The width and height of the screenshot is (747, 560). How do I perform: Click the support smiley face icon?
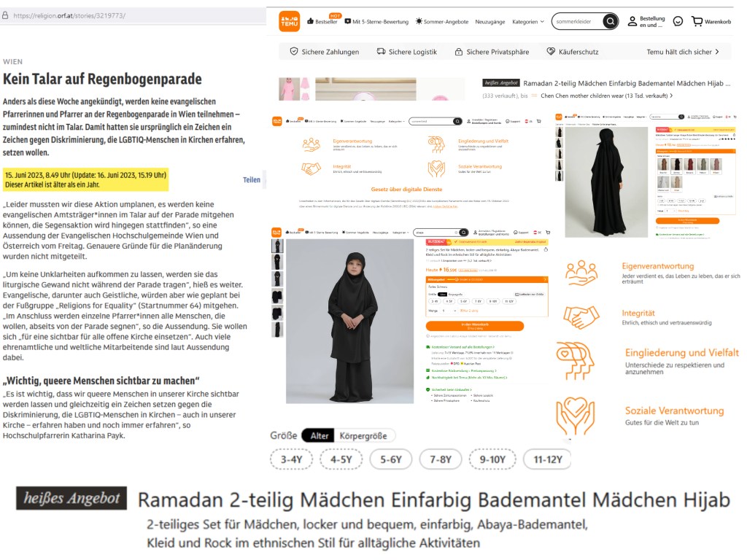point(678,21)
